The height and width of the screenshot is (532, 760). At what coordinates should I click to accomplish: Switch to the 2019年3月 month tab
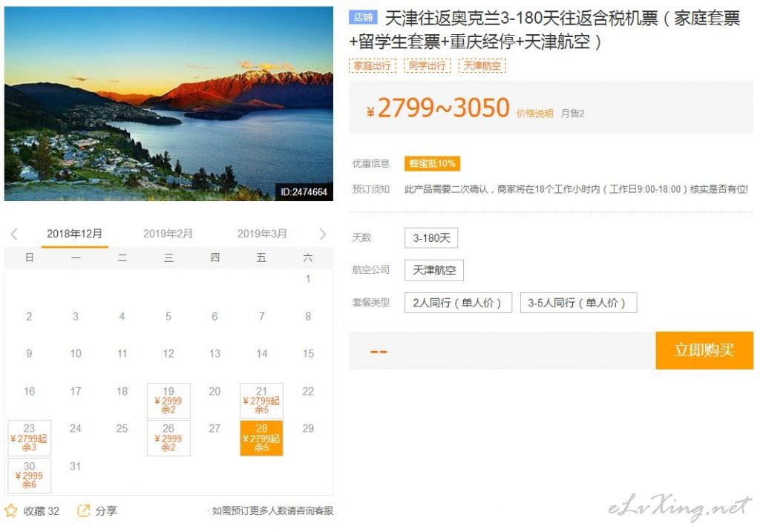point(262,234)
